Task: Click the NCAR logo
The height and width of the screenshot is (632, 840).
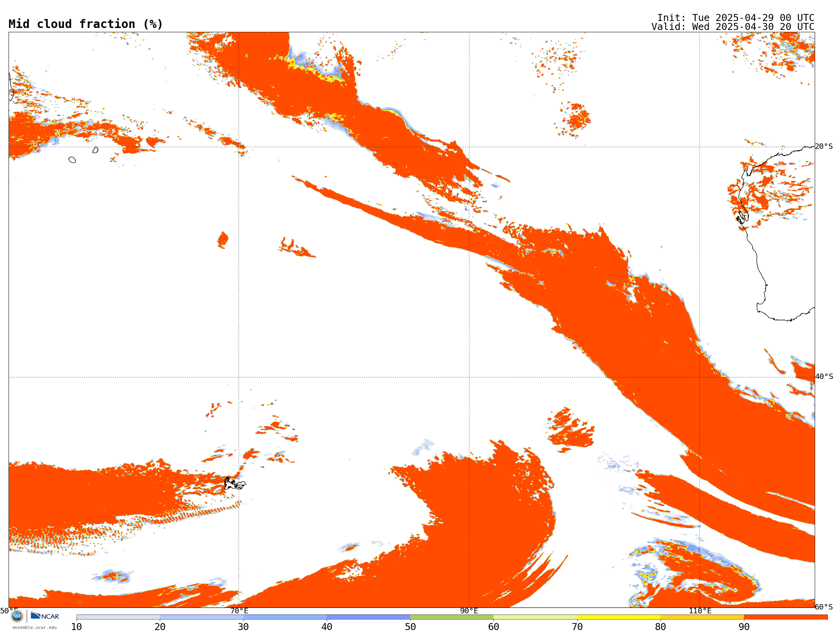Action: [x=45, y=616]
